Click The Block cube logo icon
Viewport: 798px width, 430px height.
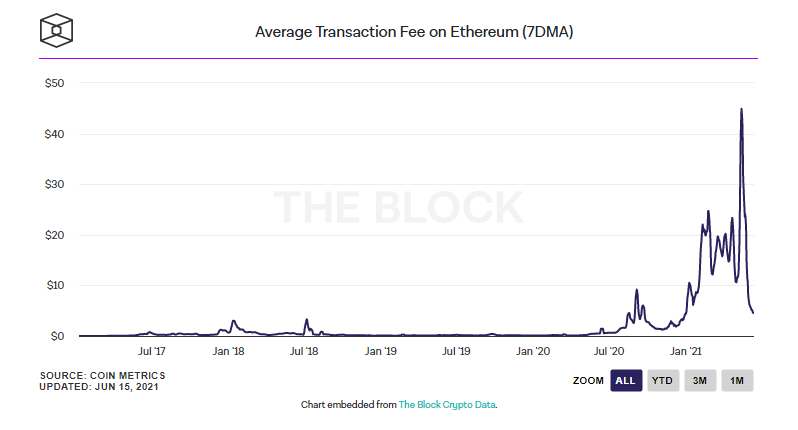58,30
